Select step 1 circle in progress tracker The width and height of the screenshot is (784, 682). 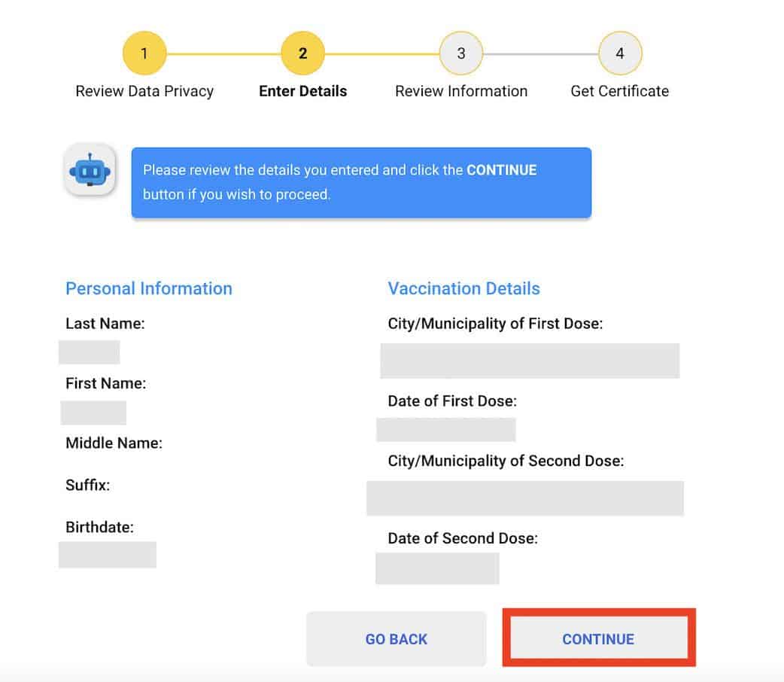click(144, 53)
